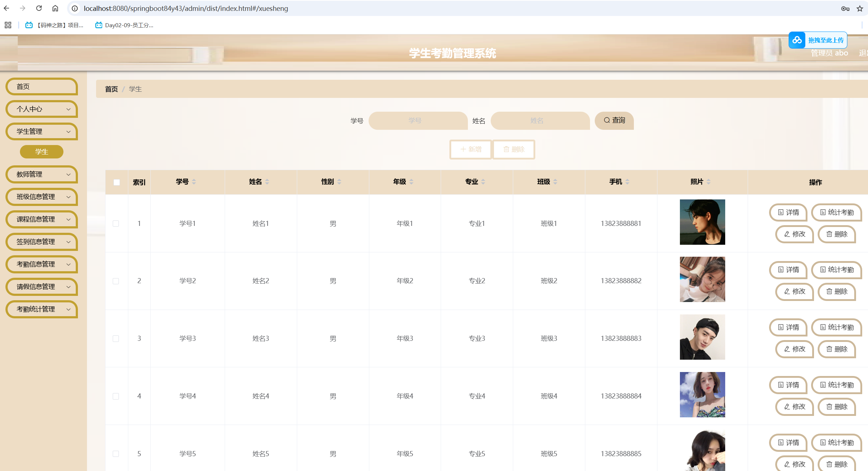Select the 学生 submenu item

pos(42,152)
